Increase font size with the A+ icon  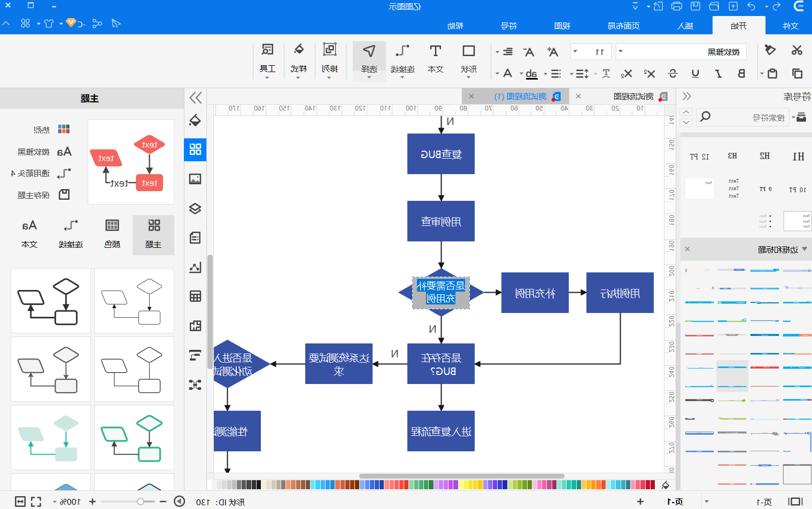pyautogui.click(x=553, y=52)
